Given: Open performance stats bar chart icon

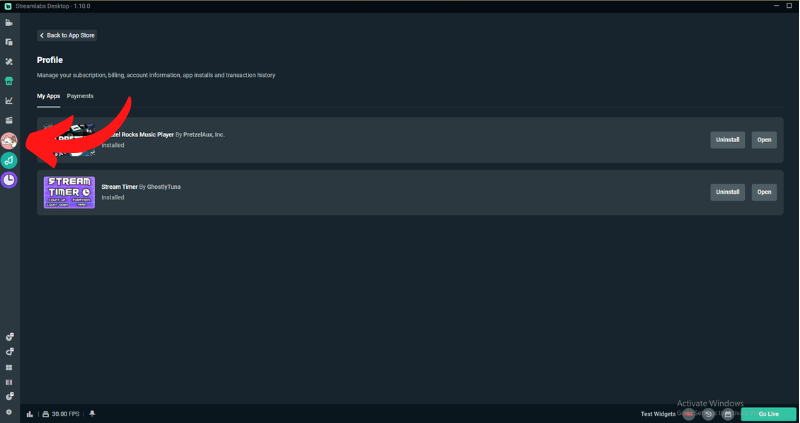Looking at the screenshot, I should tap(30, 413).
